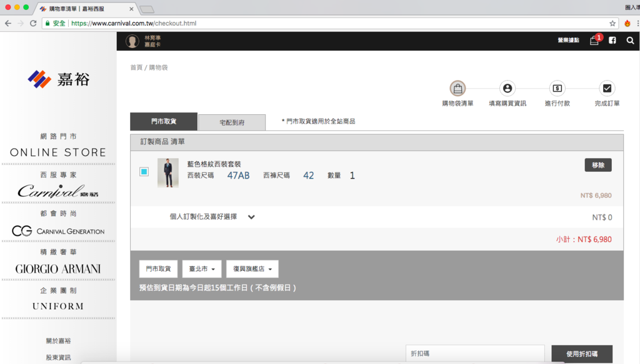Click the 完成訂單 step icon
Image resolution: width=640 pixels, height=364 pixels.
tap(607, 88)
